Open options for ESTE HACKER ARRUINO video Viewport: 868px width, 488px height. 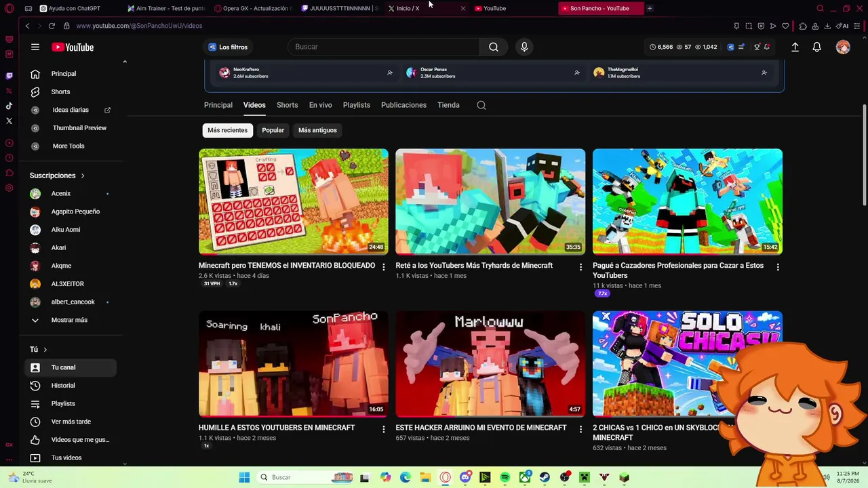pos(580,429)
